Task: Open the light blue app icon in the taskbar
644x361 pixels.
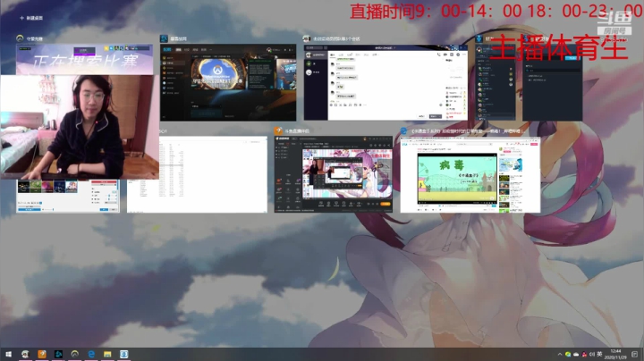Action: tap(123, 354)
